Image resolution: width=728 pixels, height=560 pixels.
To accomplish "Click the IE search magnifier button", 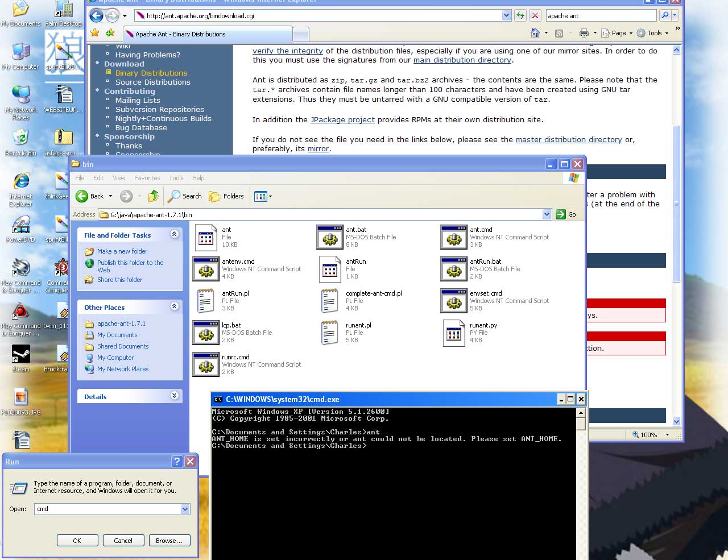I will [664, 15].
